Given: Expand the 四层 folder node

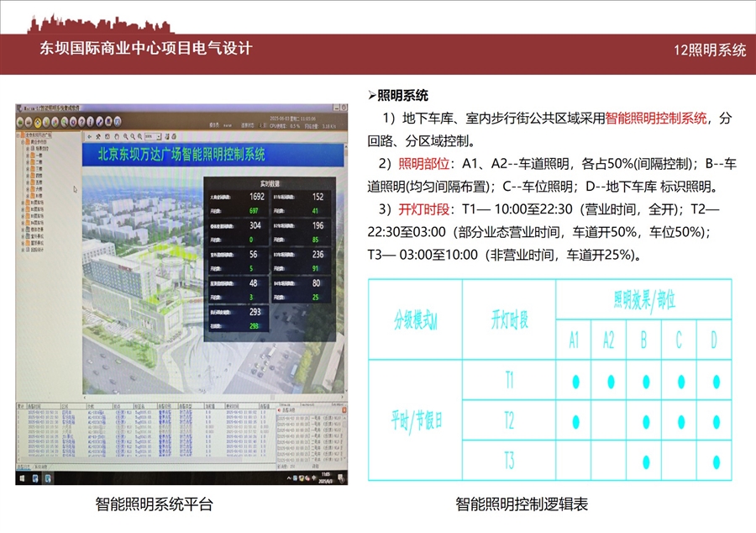Looking at the screenshot, I should click(x=28, y=176).
